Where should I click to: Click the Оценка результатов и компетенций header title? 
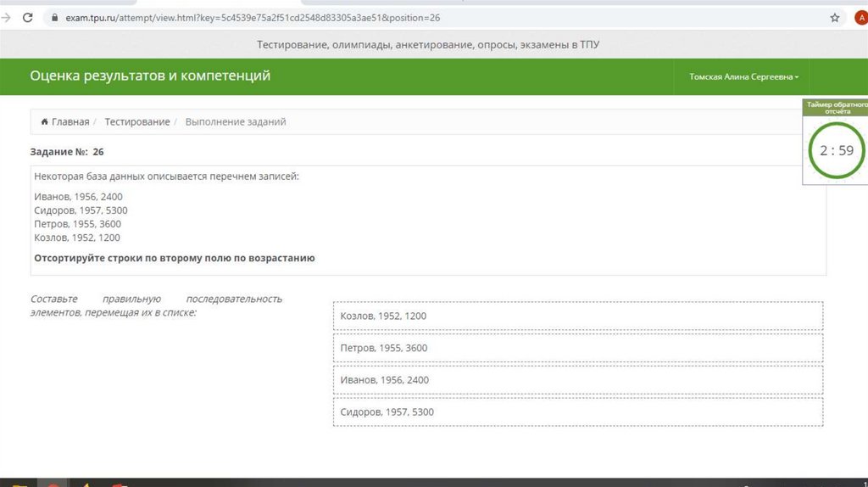150,76
